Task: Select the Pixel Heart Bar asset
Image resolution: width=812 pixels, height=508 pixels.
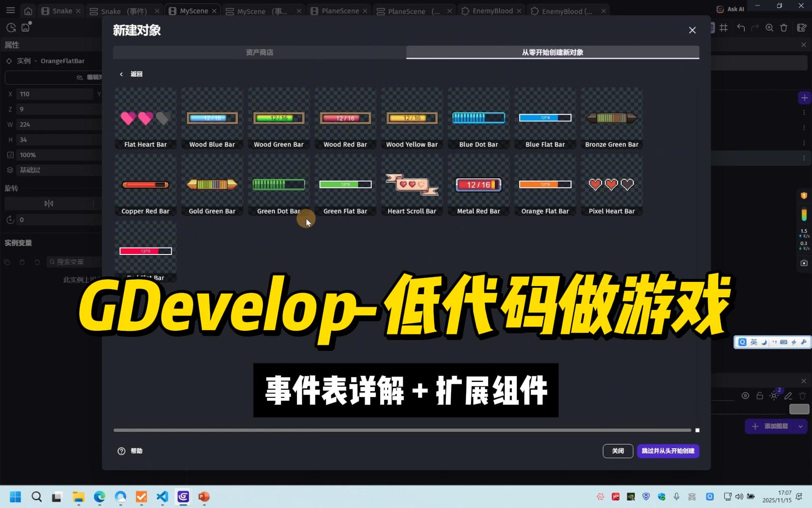Action: tap(612, 185)
